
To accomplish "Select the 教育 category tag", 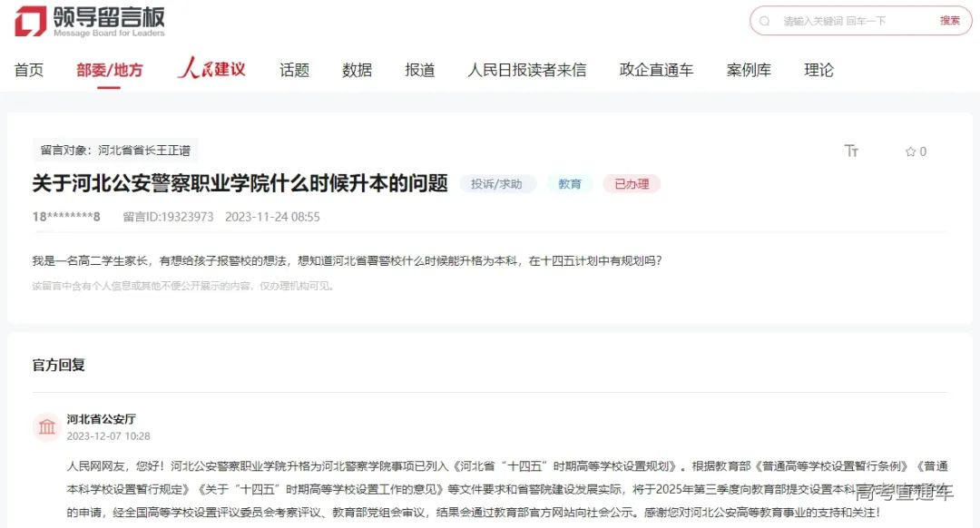I will pos(570,183).
